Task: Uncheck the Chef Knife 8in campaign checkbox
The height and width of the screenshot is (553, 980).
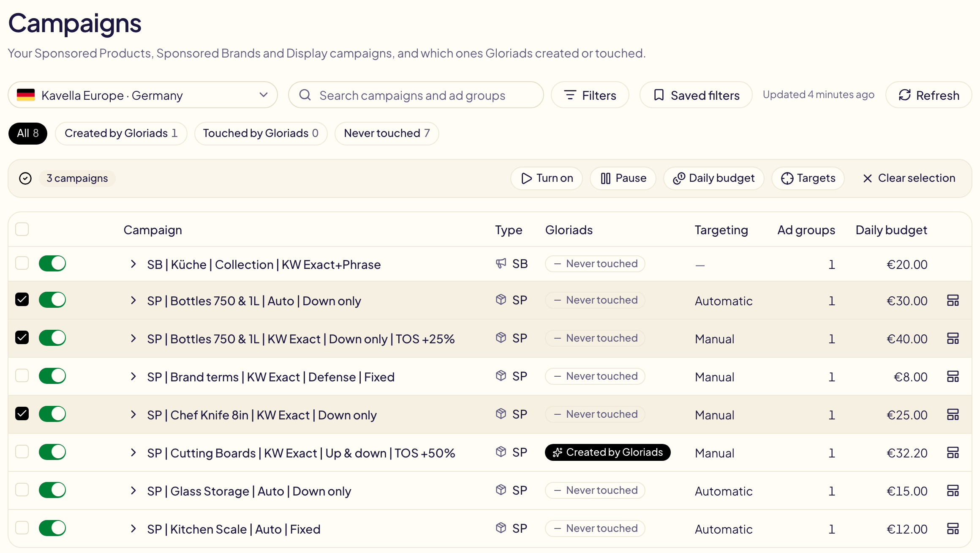Action: pyautogui.click(x=22, y=413)
